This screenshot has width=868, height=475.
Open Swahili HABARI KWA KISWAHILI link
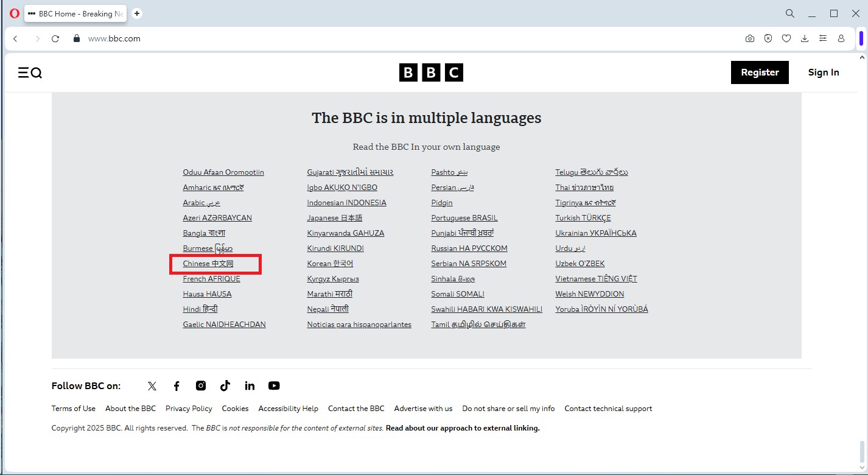(x=487, y=309)
